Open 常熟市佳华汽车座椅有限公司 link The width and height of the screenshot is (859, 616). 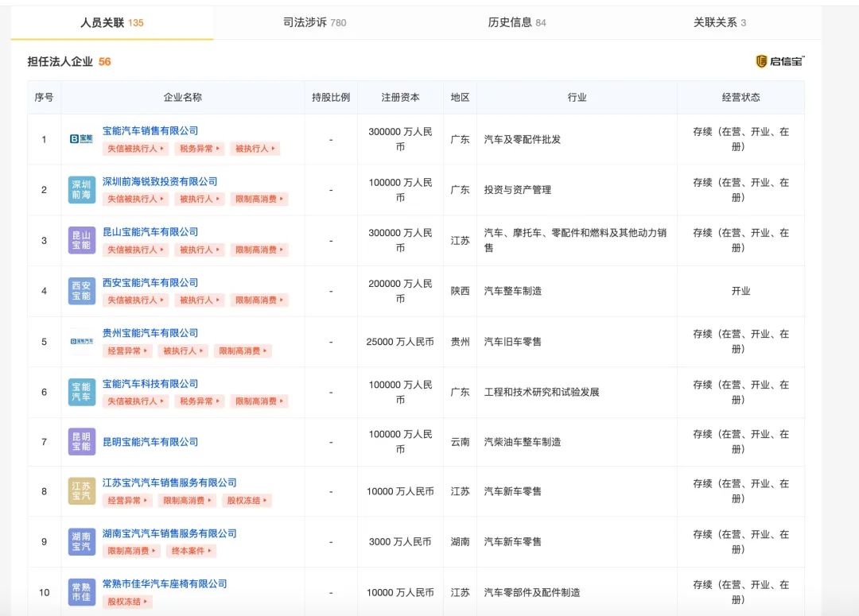(x=165, y=583)
